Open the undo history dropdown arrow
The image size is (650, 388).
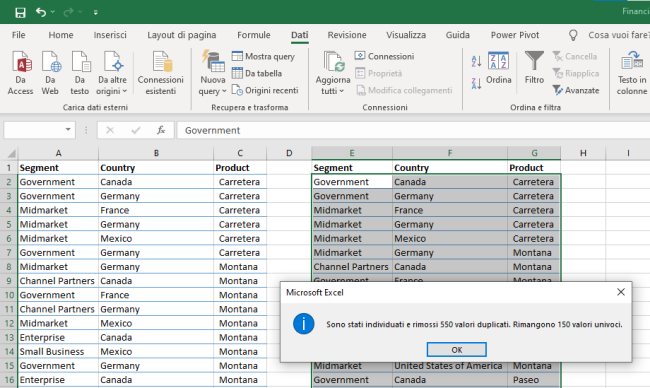coord(53,12)
